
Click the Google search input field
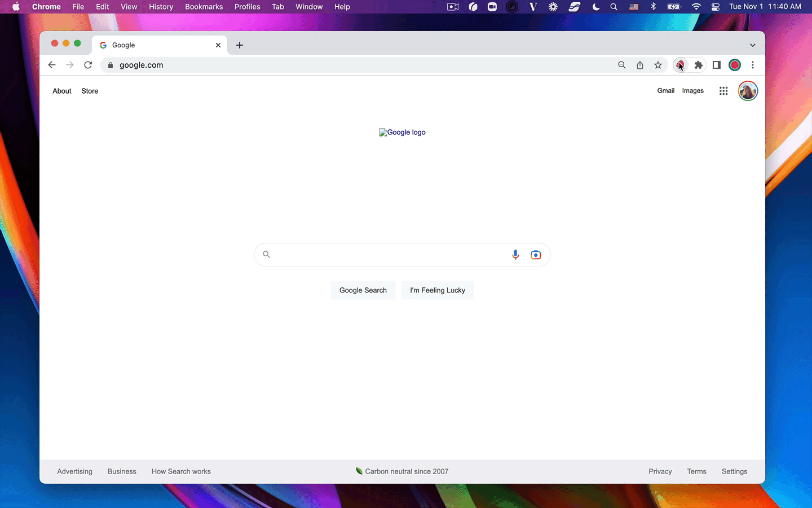coord(389,255)
